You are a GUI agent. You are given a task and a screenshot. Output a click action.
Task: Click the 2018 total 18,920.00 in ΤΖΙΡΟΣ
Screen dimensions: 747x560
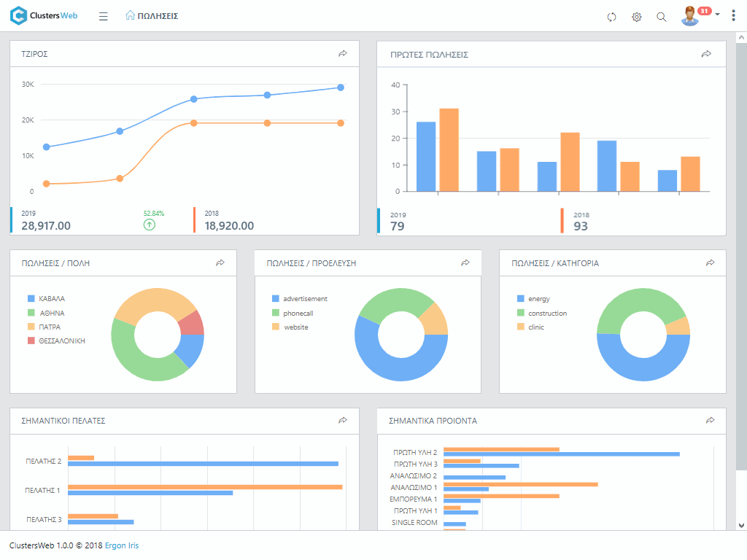point(229,226)
